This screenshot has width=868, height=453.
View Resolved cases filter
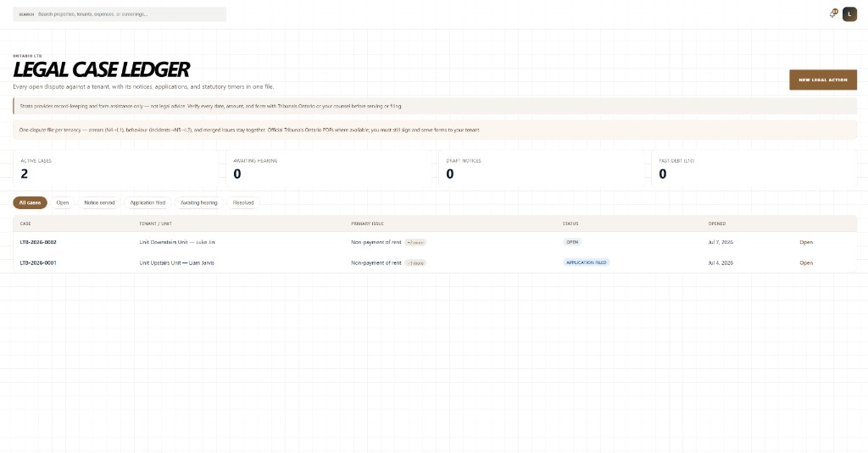point(243,203)
